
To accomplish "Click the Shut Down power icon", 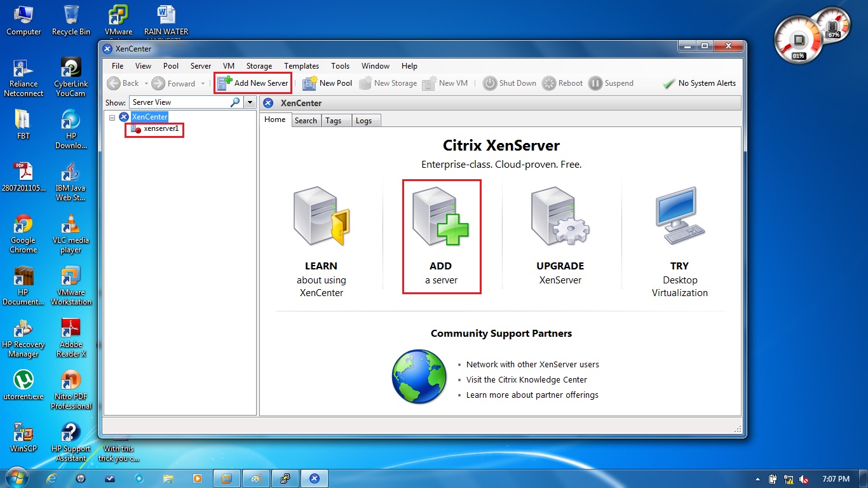I will [489, 83].
